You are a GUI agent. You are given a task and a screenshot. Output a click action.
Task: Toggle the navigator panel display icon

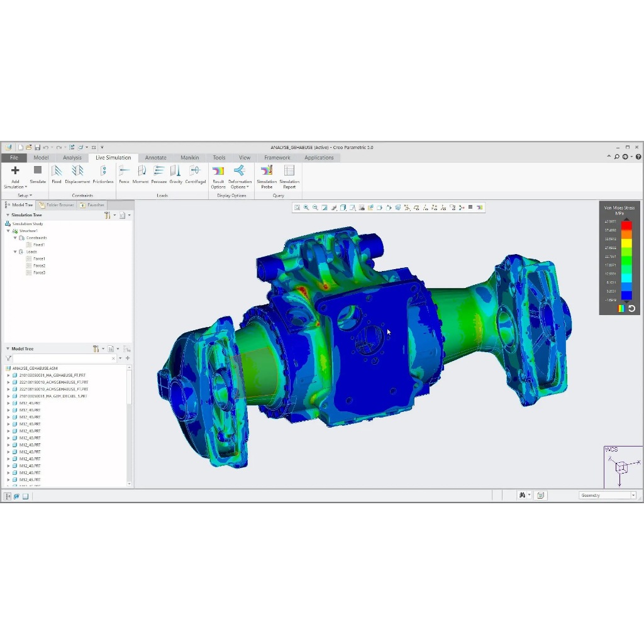click(x=8, y=496)
